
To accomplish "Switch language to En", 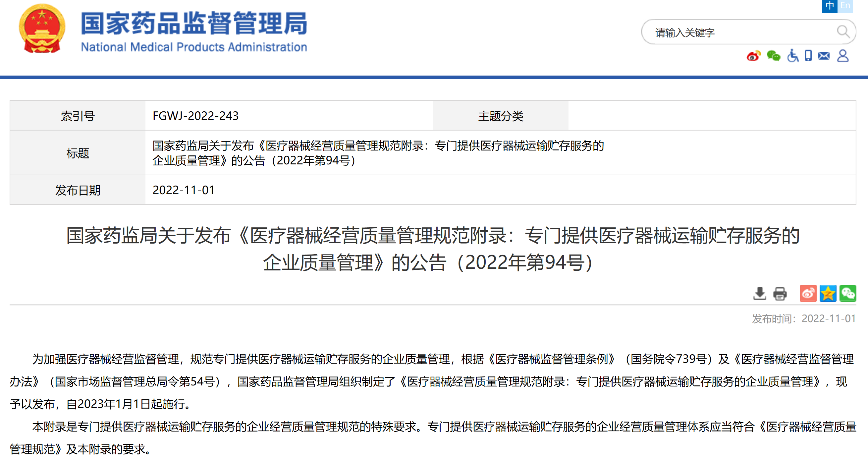I will point(845,6).
